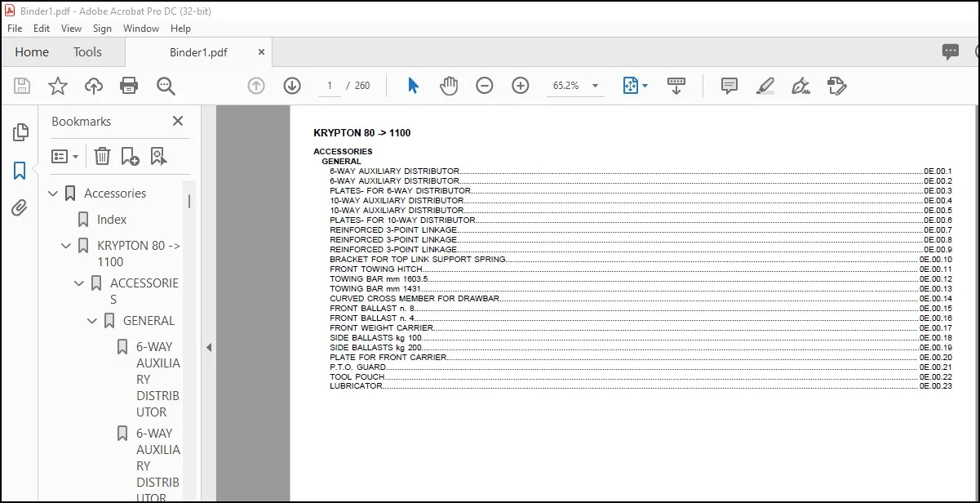Open the Window menu
This screenshot has height=503, width=980.
(x=141, y=28)
